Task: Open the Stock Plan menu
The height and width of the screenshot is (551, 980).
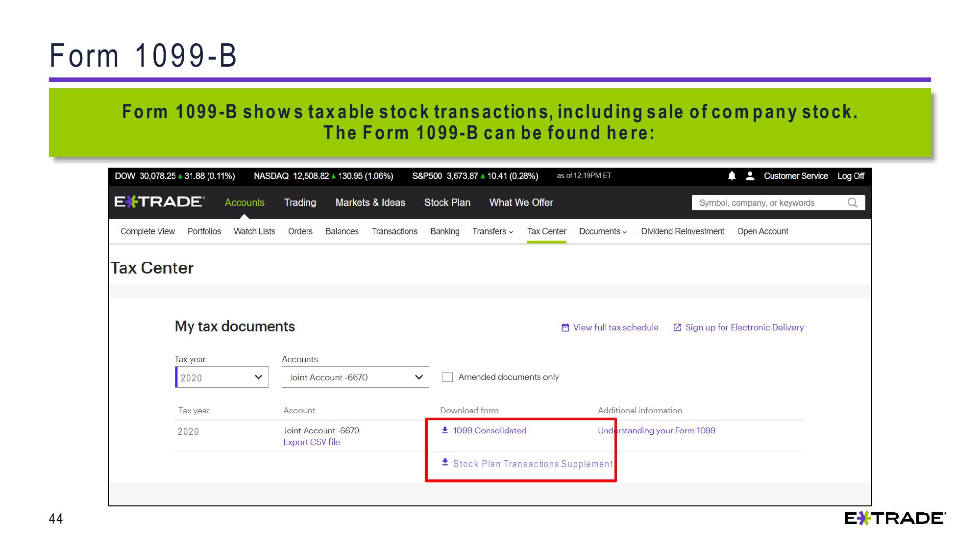Action: coord(447,202)
